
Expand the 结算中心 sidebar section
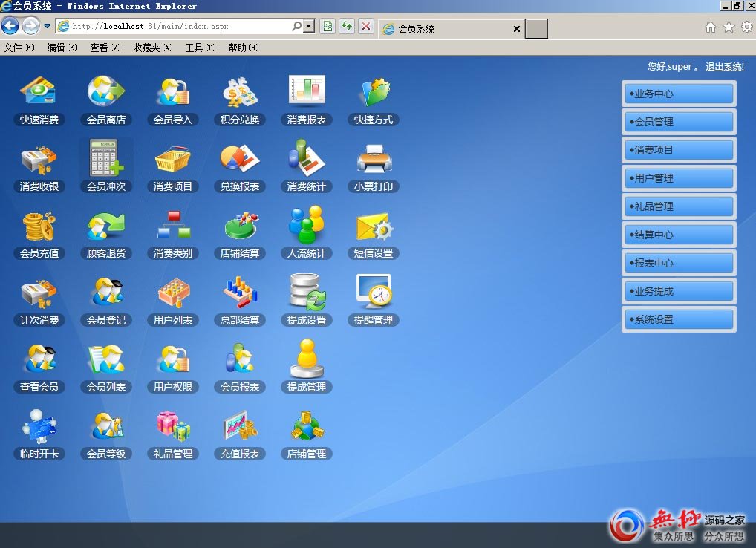pos(679,235)
